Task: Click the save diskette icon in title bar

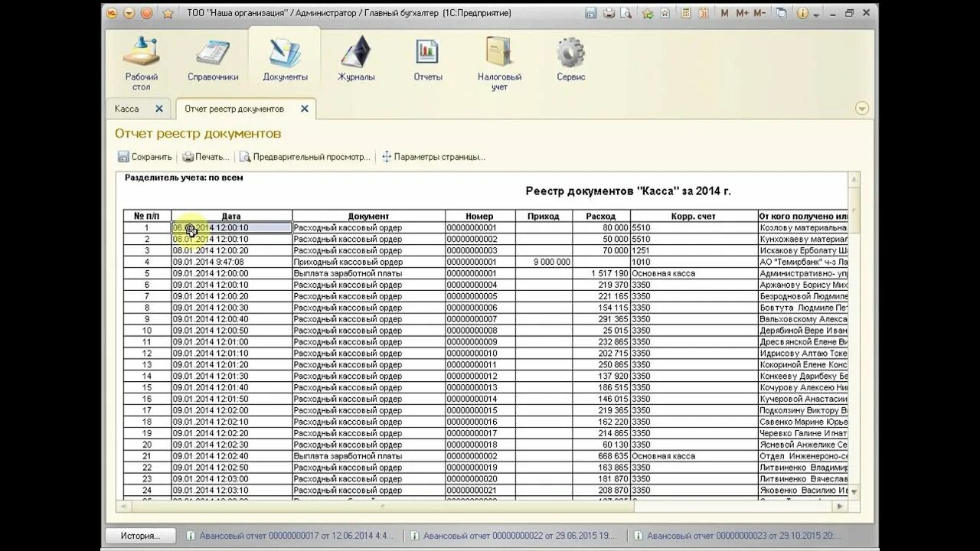Action: 590,13
